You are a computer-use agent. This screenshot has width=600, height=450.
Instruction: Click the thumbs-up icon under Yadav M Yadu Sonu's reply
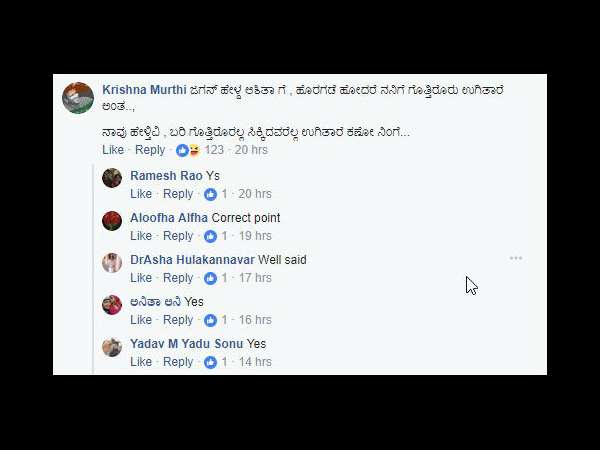[210, 362]
